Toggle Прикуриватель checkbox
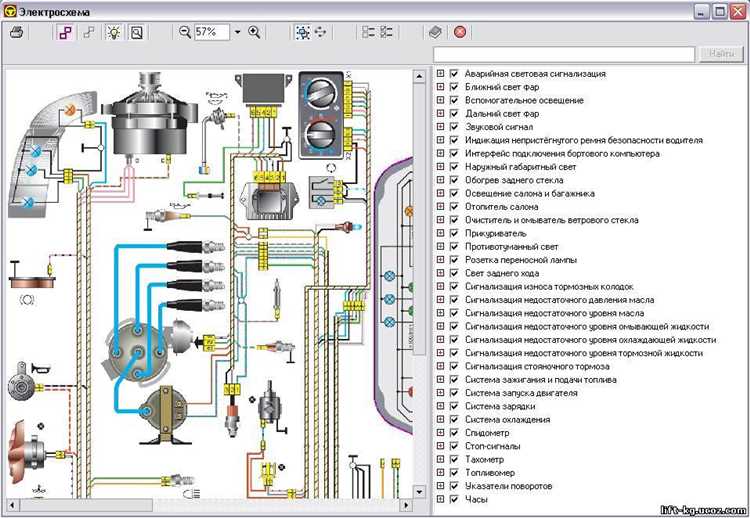 pos(454,233)
